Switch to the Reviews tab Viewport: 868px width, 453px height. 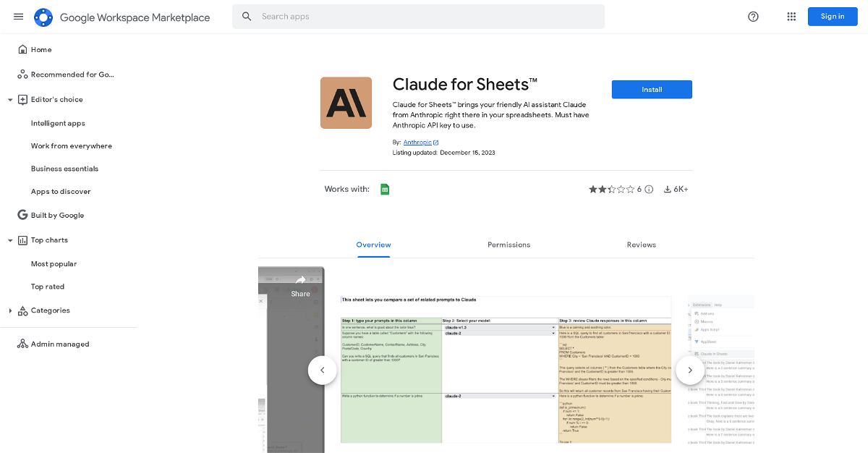(641, 245)
